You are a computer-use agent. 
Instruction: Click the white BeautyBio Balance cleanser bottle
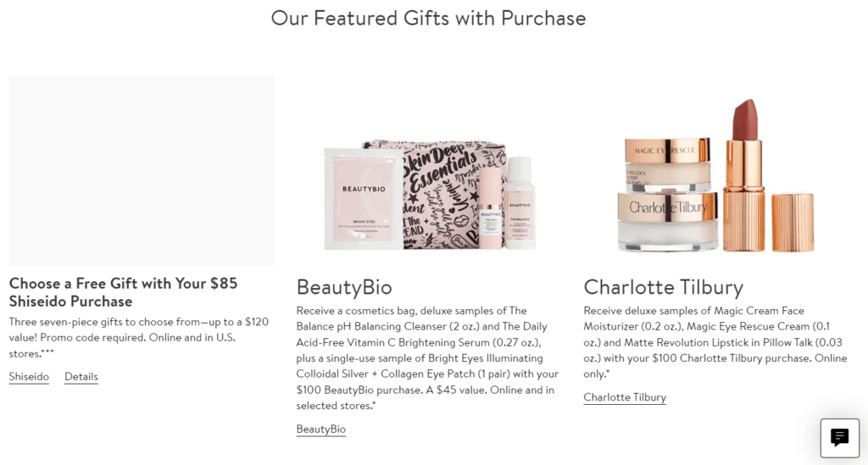[520, 202]
